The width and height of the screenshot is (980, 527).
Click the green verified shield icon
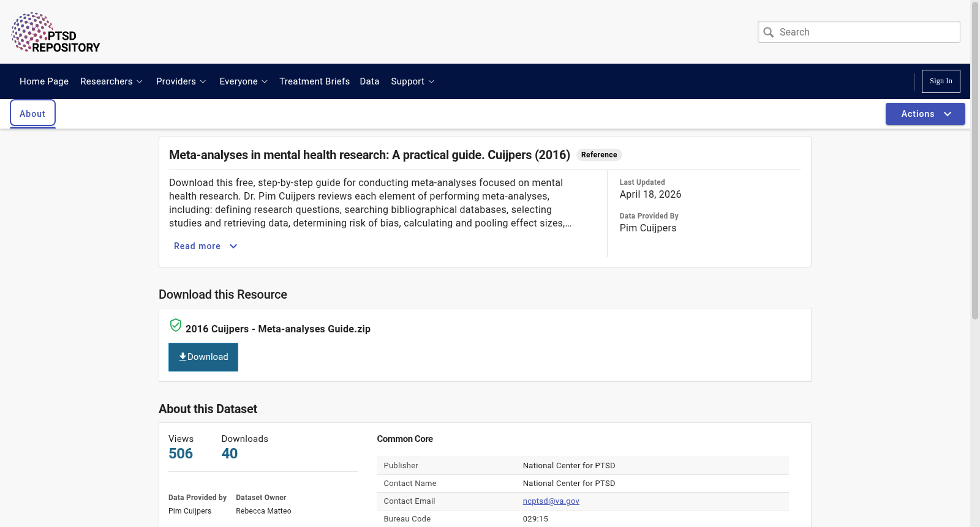176,325
